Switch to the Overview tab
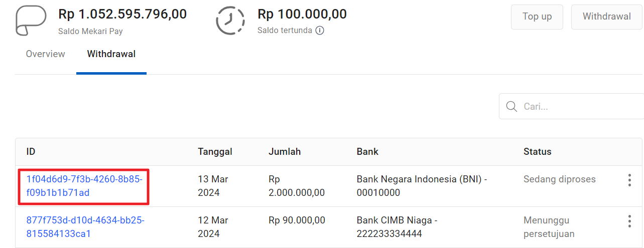 pos(46,54)
